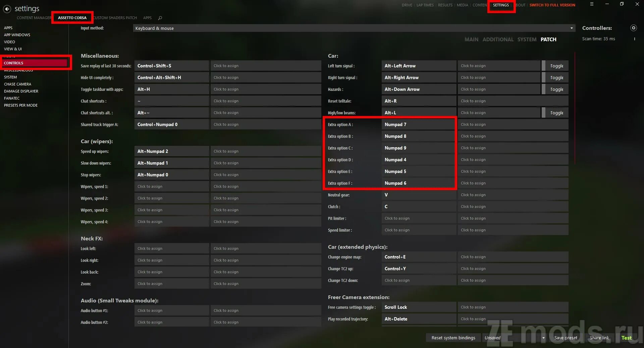The image size is (644, 348).
Task: Open the CONTENT MANAGER settings tab
Action: (x=34, y=18)
